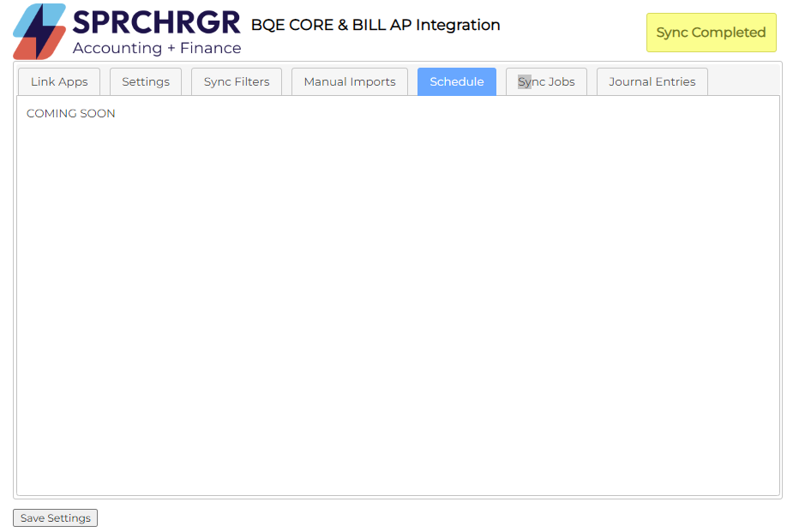Screen dimensions: 793x532
Task: Open the Link Apps tab
Action: click(x=59, y=82)
